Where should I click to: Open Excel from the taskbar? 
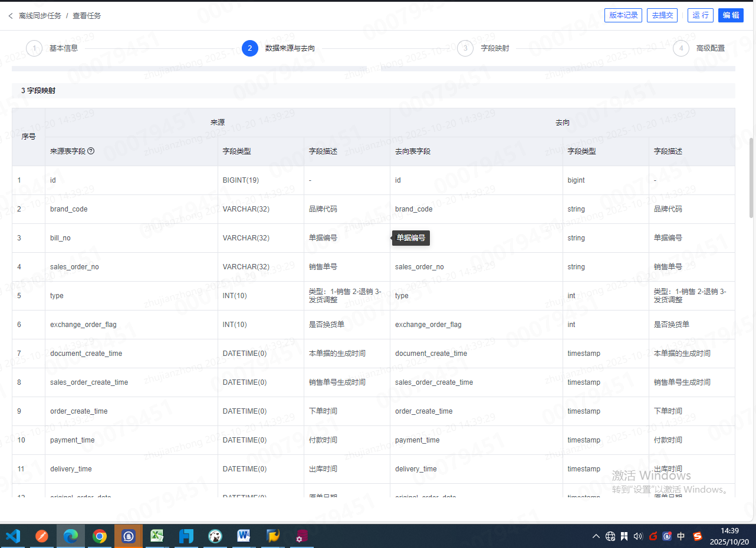157,536
